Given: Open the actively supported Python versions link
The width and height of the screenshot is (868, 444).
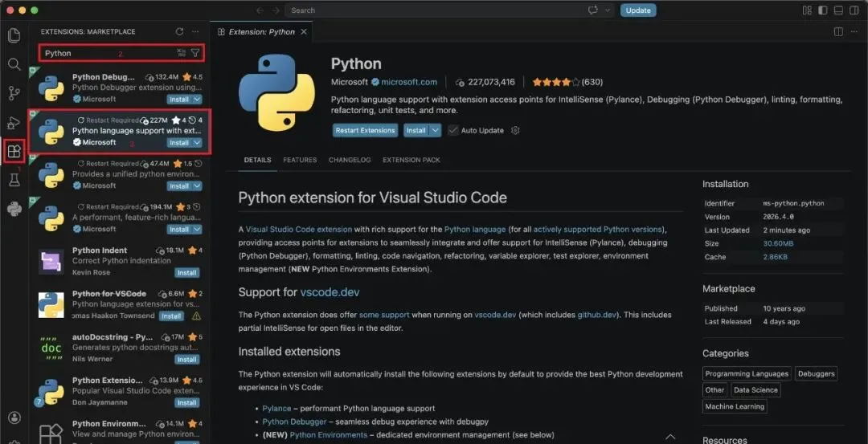Looking at the screenshot, I should point(597,229).
